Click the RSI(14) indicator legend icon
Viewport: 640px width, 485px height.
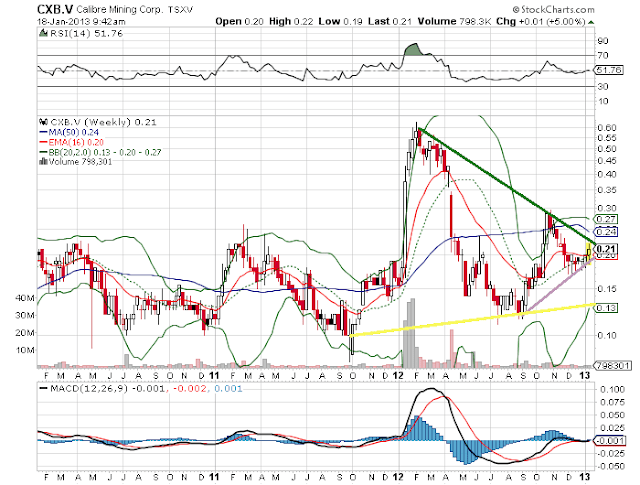pos(43,33)
